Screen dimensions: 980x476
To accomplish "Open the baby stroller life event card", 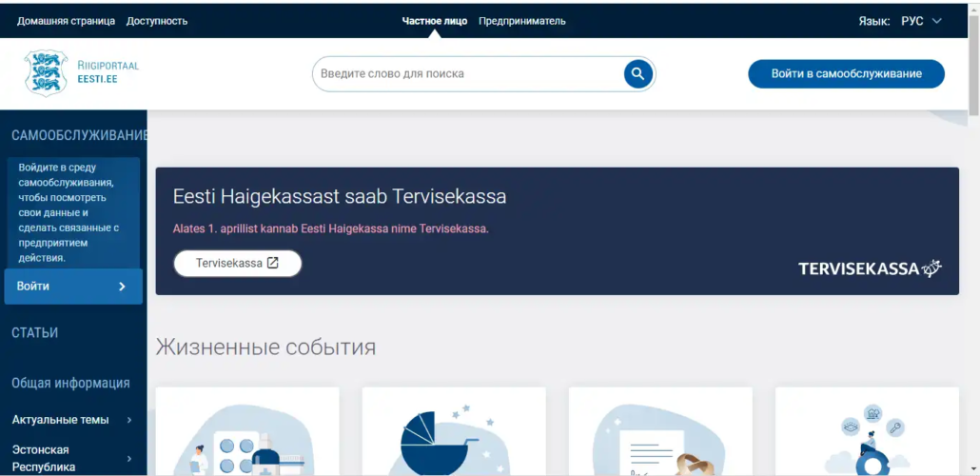I will click(x=454, y=431).
